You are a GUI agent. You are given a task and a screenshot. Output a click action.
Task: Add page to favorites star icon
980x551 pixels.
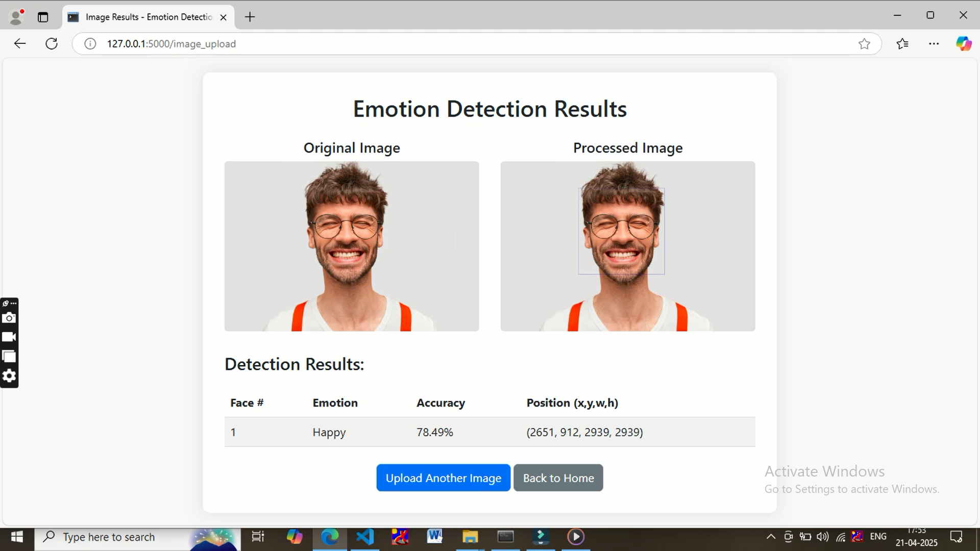pos(864,44)
